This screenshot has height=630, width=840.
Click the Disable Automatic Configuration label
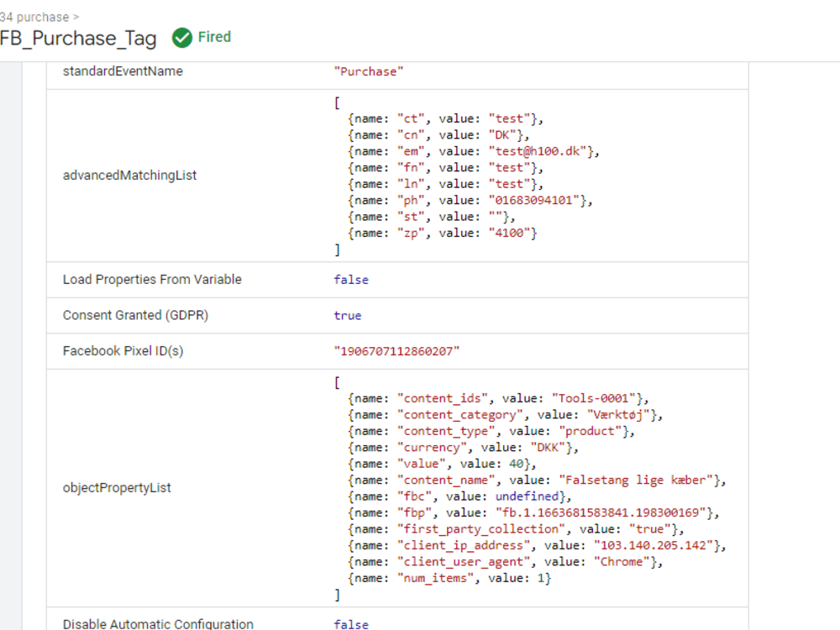point(158,624)
